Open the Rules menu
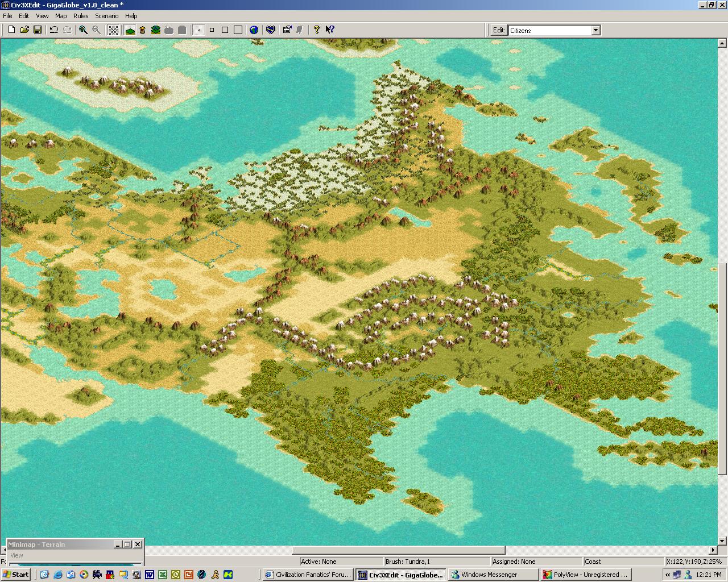Screen dimensions: 728x582 tap(81, 16)
